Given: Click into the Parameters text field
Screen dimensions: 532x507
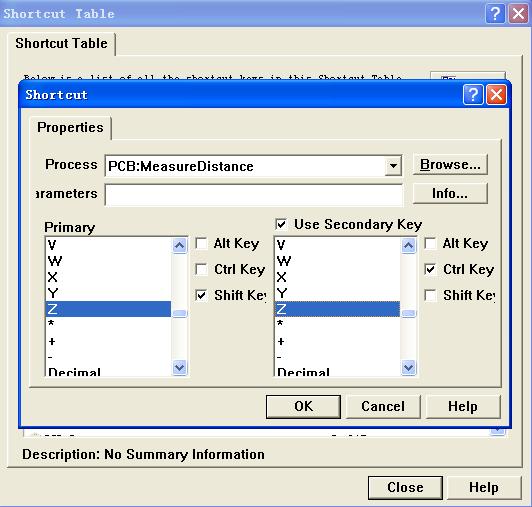Looking at the screenshot, I should coord(254,195).
